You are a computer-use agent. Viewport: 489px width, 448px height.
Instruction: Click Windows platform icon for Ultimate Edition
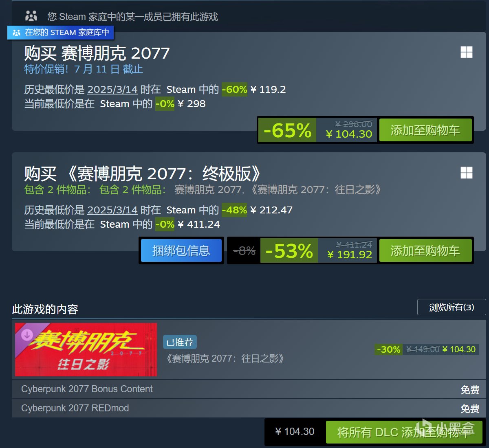tap(467, 173)
